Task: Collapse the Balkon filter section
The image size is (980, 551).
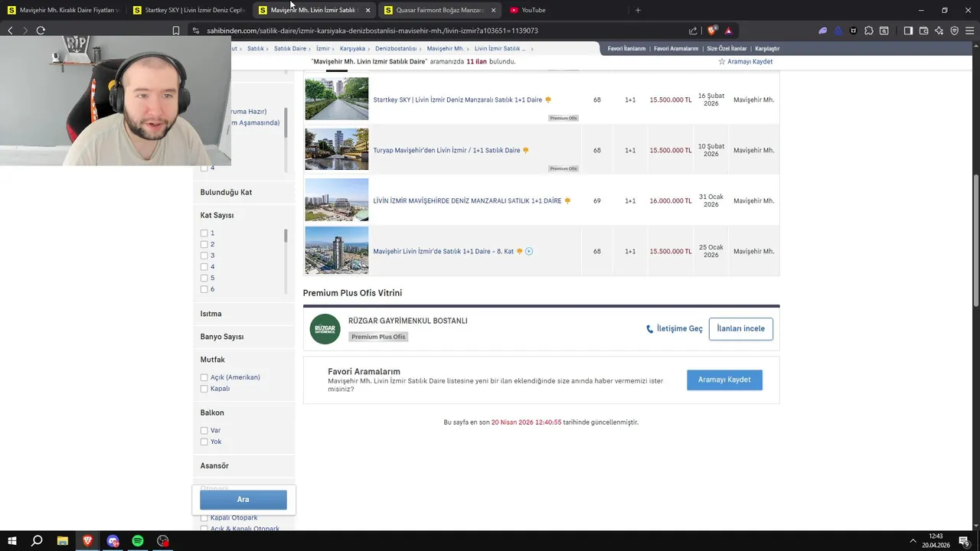Action: 243,412
